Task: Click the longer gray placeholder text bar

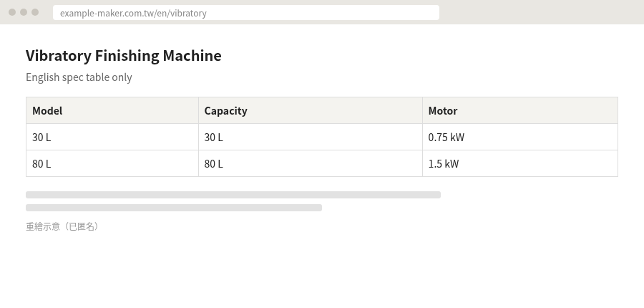Action: point(233,195)
